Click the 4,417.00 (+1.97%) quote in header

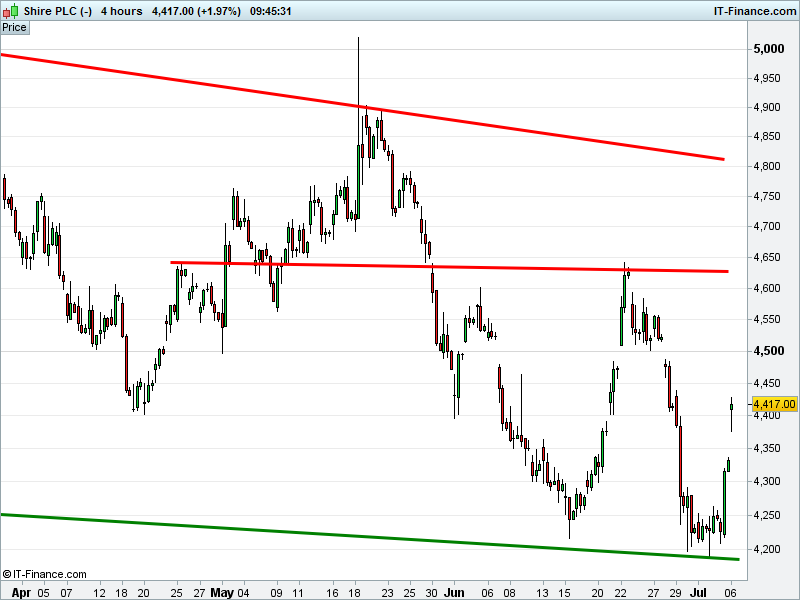(x=196, y=11)
